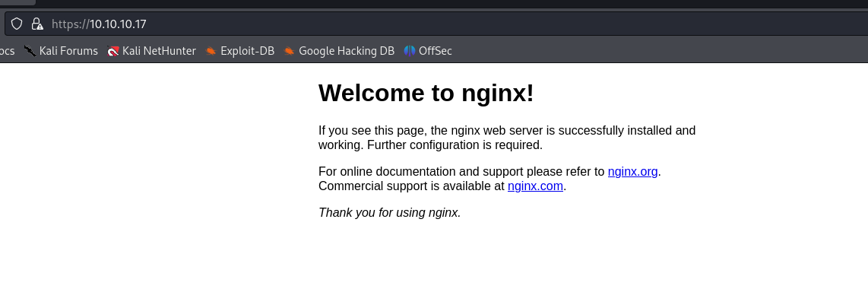Open the partially visible Docs bookmark
The image size is (868, 305).
click(x=7, y=51)
